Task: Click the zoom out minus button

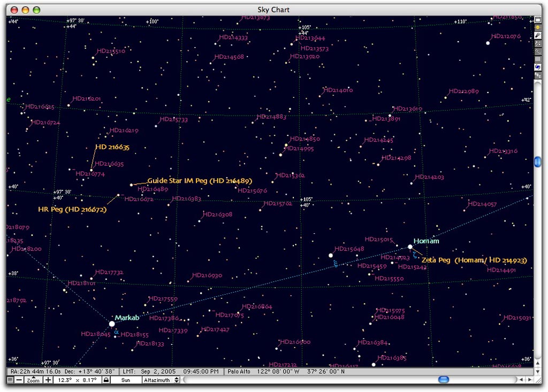Action: [19, 380]
